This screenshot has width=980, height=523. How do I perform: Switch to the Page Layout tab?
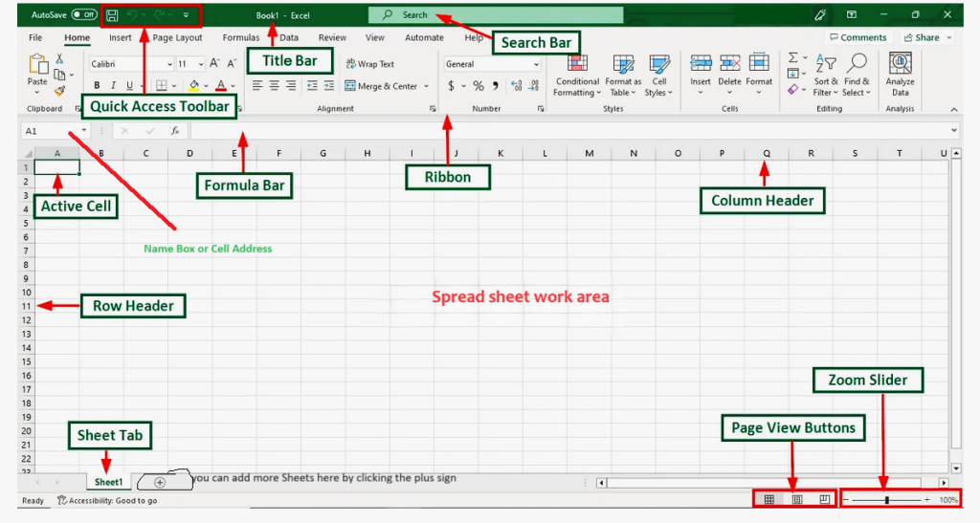(x=177, y=37)
